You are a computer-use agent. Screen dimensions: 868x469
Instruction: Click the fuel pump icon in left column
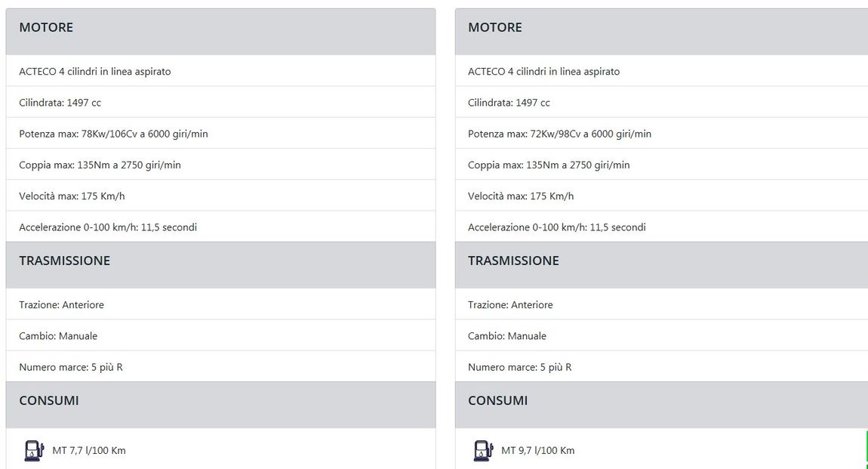34,451
